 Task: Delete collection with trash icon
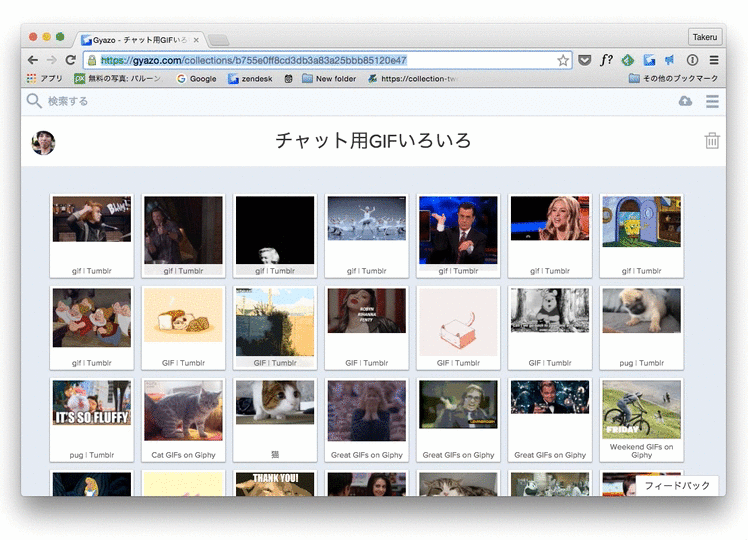click(x=712, y=141)
